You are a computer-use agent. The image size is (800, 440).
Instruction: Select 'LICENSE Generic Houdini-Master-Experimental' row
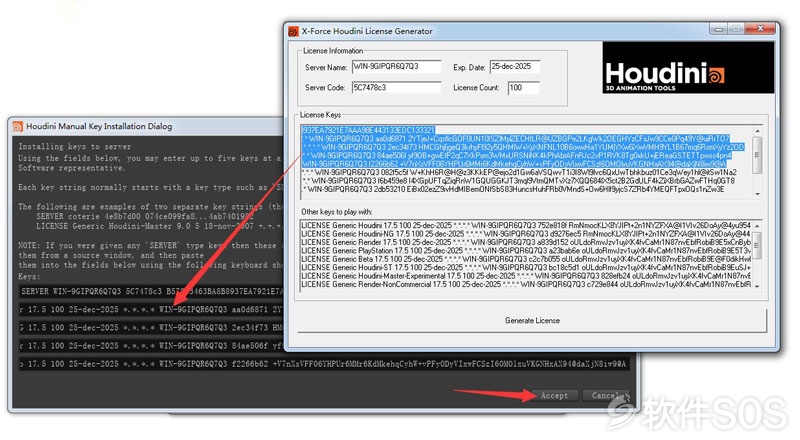(526, 276)
